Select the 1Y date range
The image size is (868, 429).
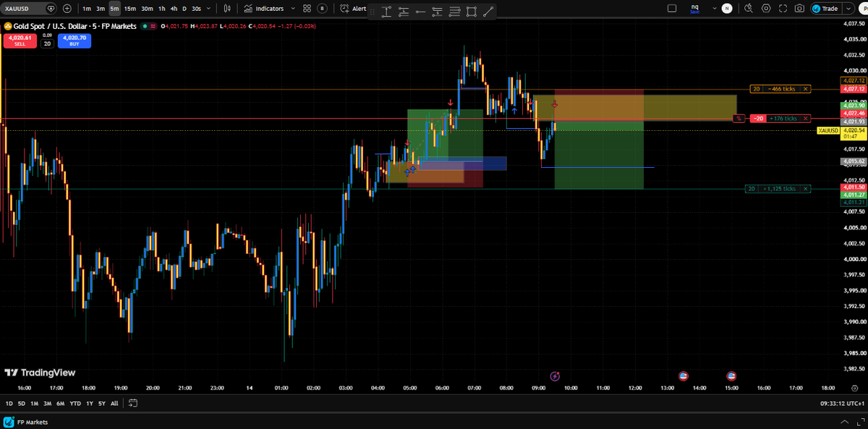pos(89,403)
